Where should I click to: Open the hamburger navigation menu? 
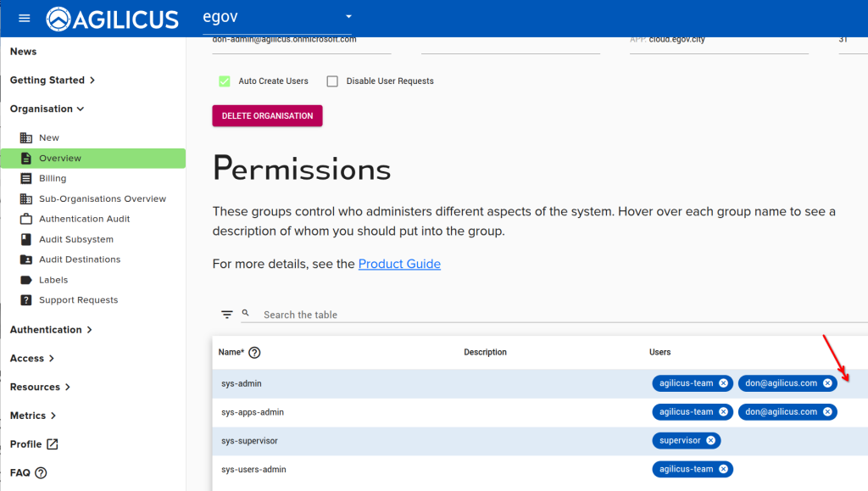click(23, 18)
